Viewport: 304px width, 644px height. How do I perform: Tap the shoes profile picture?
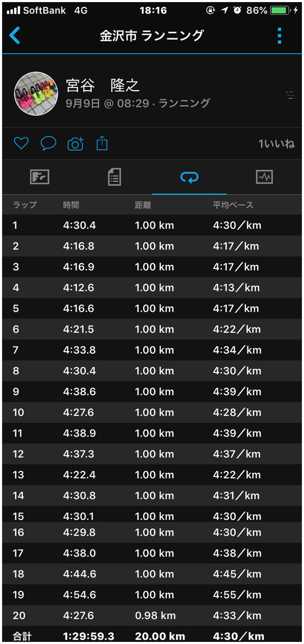click(36, 94)
